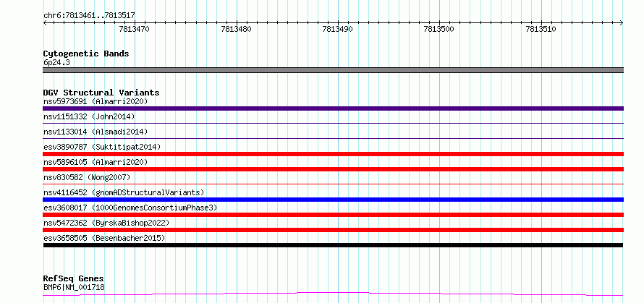Select ruler position 7813510
The height and width of the screenshot is (303, 644).
pyautogui.click(x=541, y=29)
